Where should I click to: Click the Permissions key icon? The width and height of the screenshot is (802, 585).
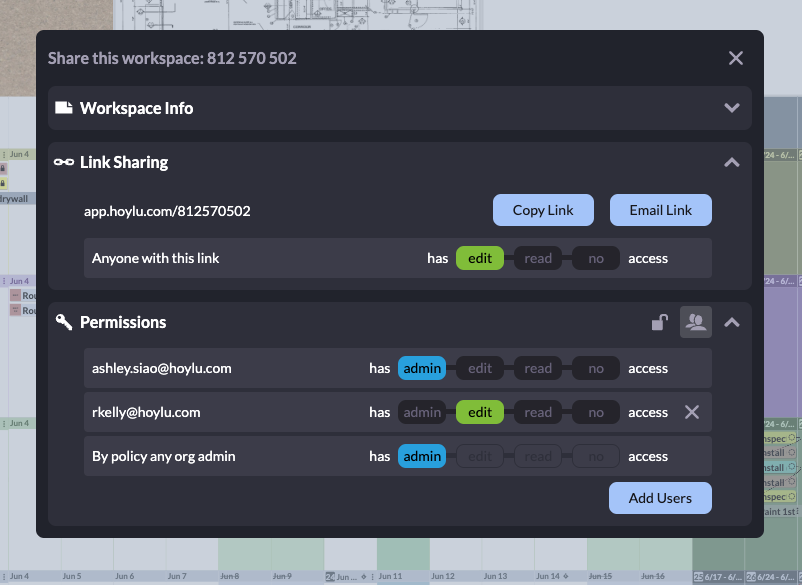(64, 322)
